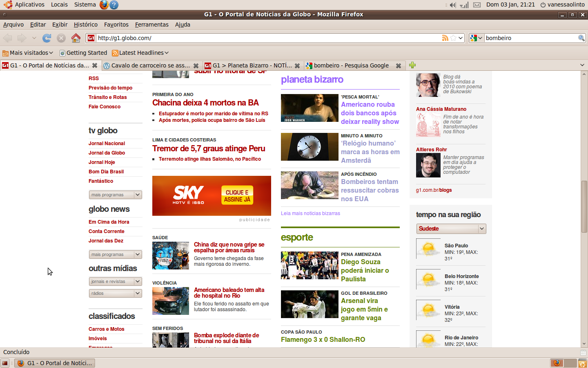
Task: Click the Firefox window in bottom taskbar
Action: [55, 363]
